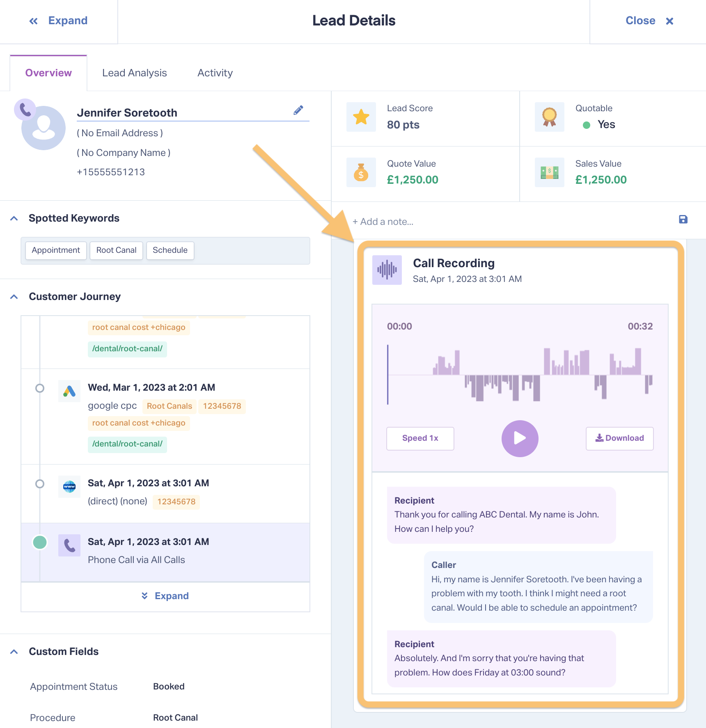
Task: Click the Google Ads icon in journey
Action: click(x=69, y=391)
